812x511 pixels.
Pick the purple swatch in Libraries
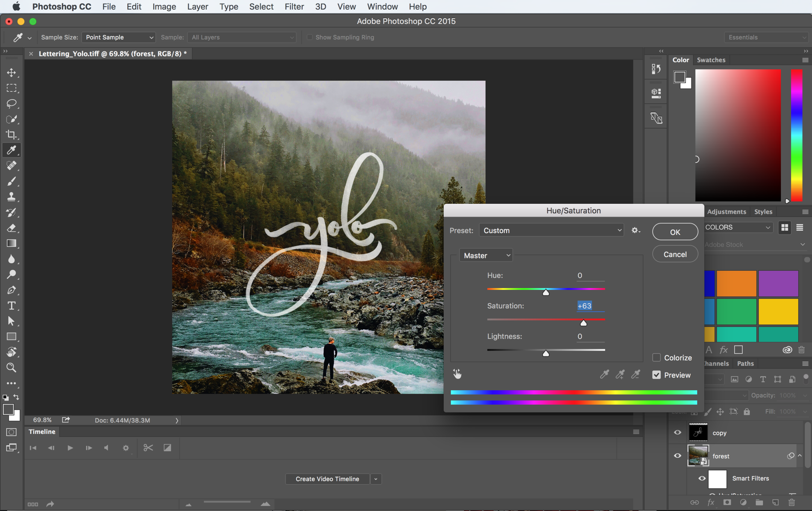point(778,283)
